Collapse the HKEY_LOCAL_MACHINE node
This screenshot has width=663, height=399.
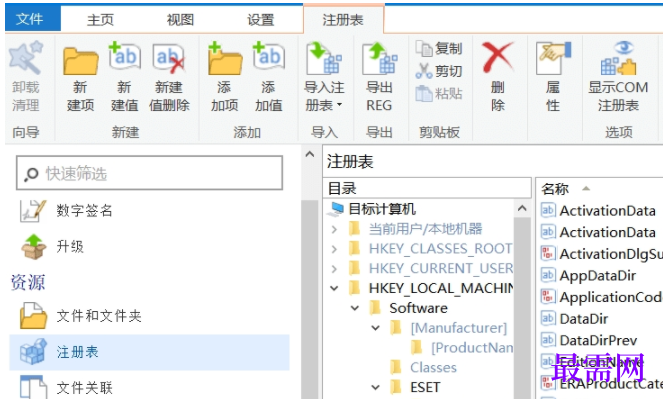pos(334,288)
